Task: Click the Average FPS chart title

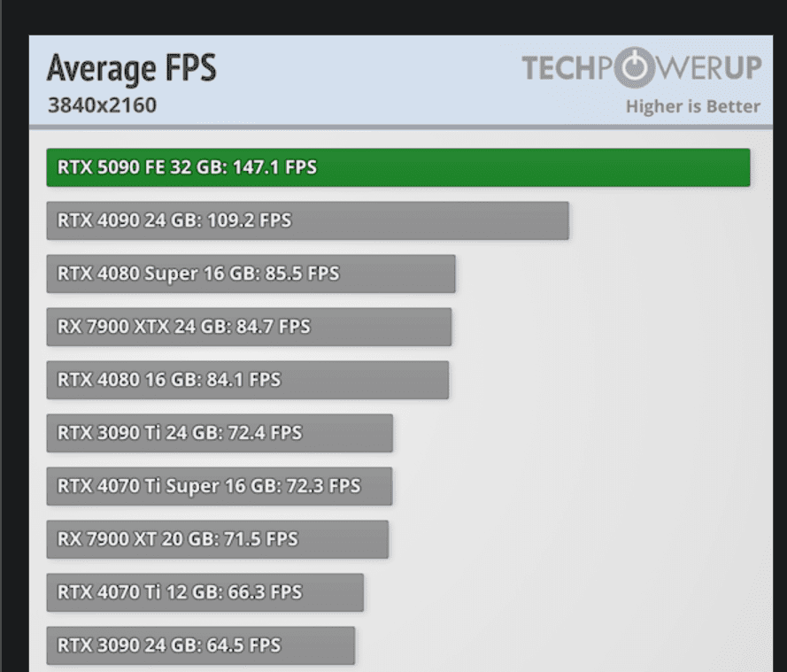Action: coord(131,68)
